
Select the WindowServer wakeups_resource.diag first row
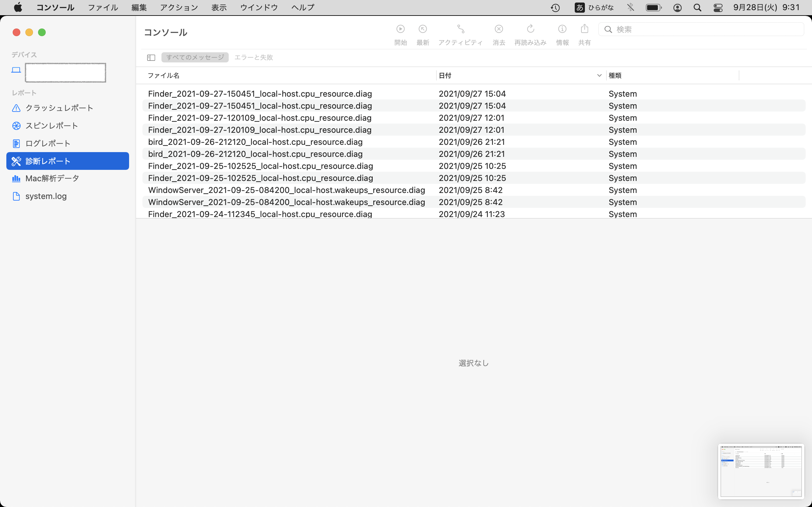[286, 190]
